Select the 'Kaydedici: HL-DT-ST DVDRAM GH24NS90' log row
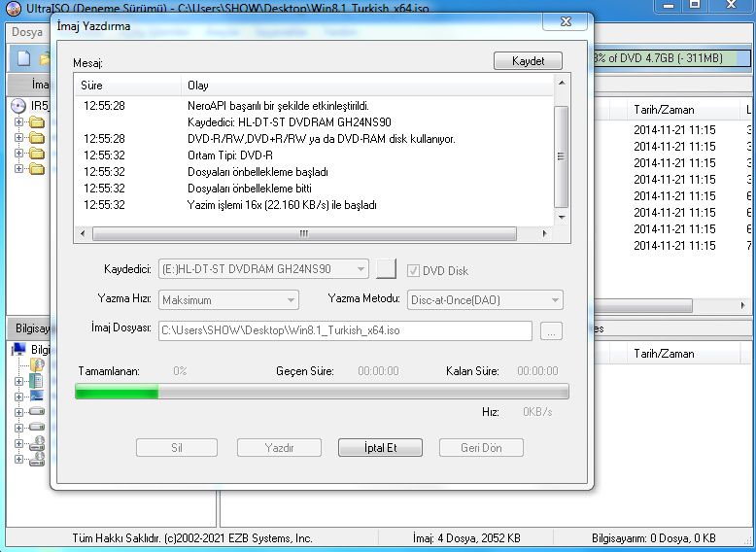 [x=314, y=122]
